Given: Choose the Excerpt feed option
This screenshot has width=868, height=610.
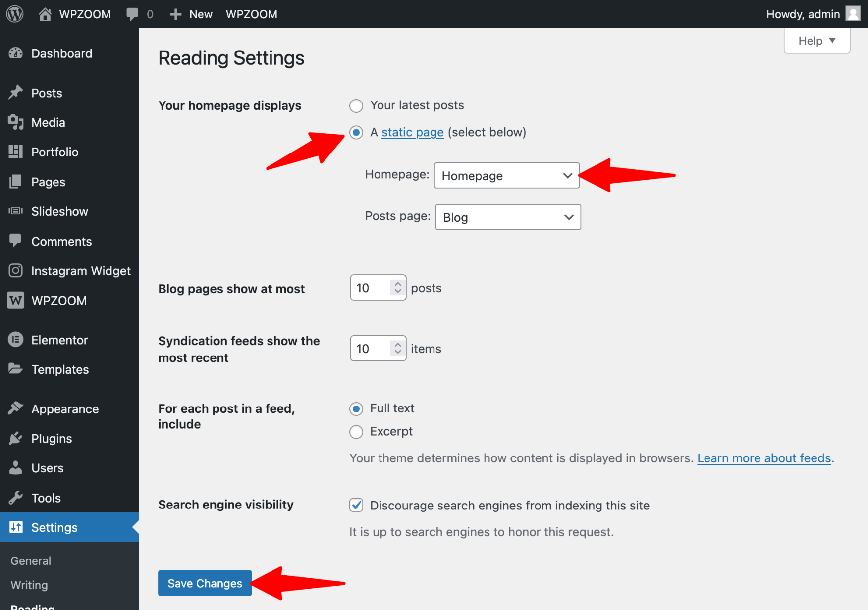Looking at the screenshot, I should pos(356,432).
